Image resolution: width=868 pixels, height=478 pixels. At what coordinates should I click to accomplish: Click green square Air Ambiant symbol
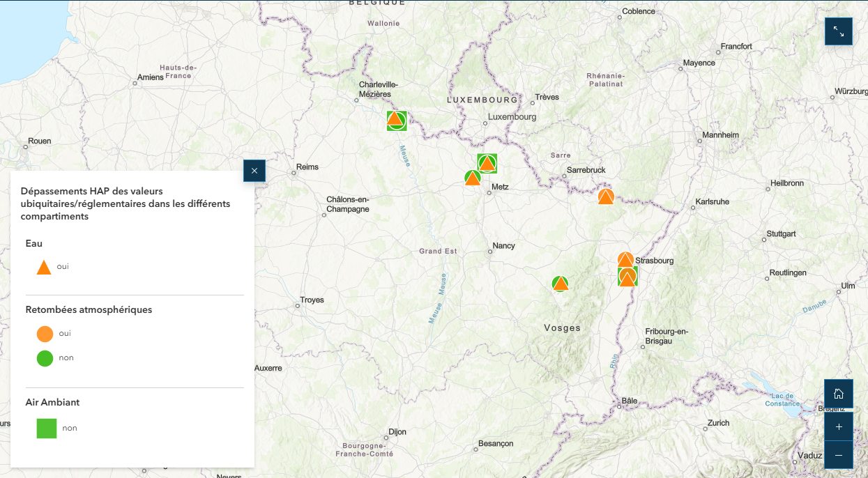point(46,429)
